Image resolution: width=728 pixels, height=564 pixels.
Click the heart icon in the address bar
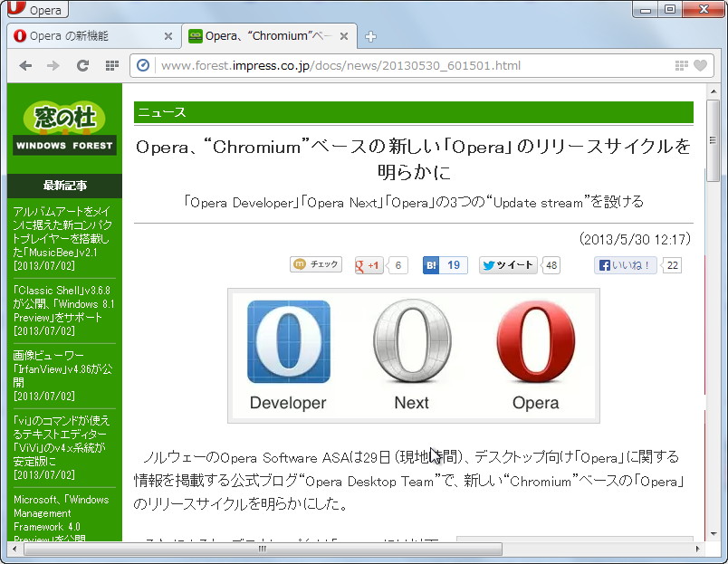pos(702,65)
